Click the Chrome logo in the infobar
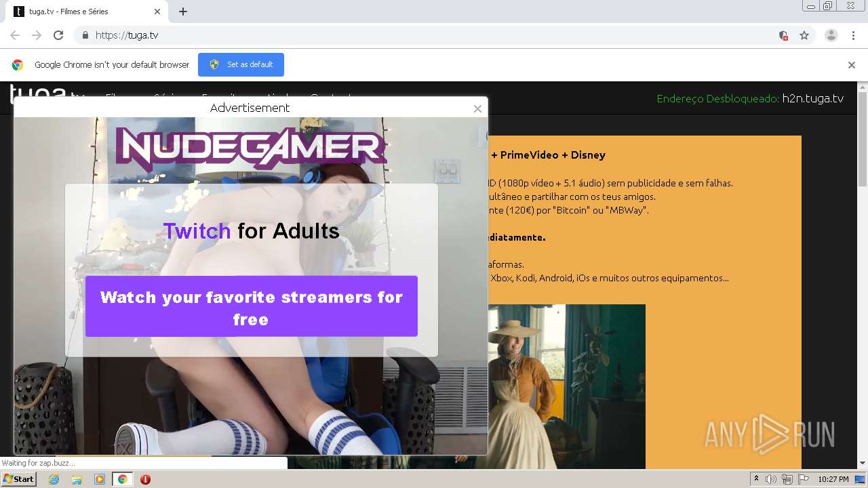This screenshot has width=868, height=488. (18, 65)
